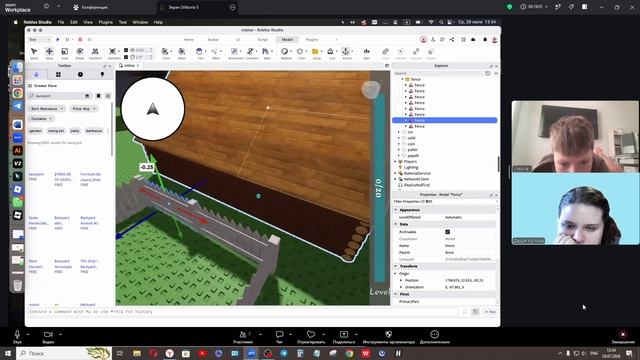Toggle the Archivable checkbox

447,231
